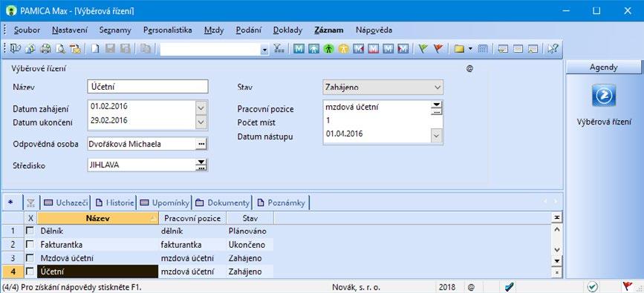The image size is (644, 293).
Task: Sort by the Název column header
Action: click(98, 218)
